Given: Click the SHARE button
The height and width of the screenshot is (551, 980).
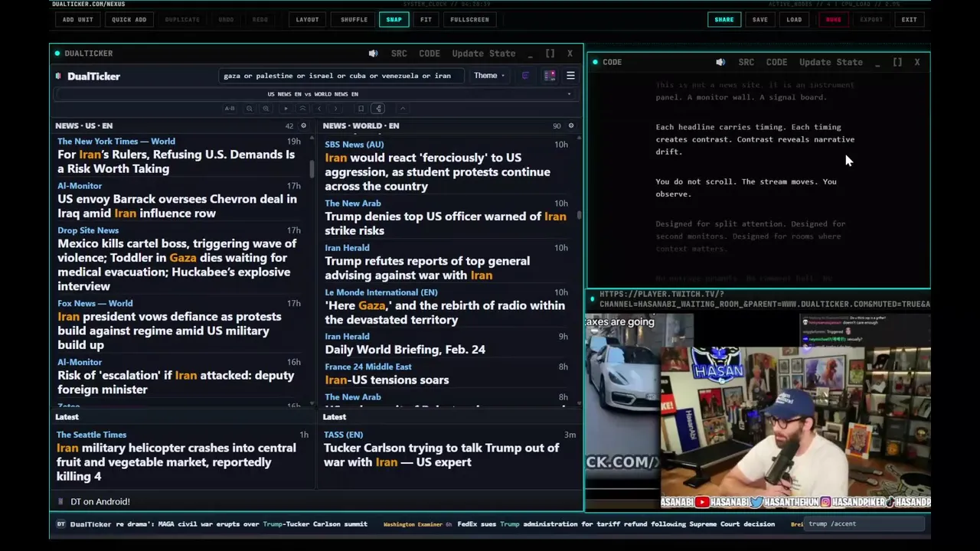Looking at the screenshot, I should coord(724,19).
